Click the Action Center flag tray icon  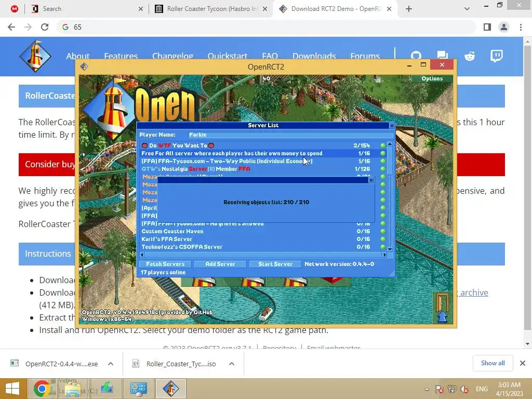tap(440, 389)
